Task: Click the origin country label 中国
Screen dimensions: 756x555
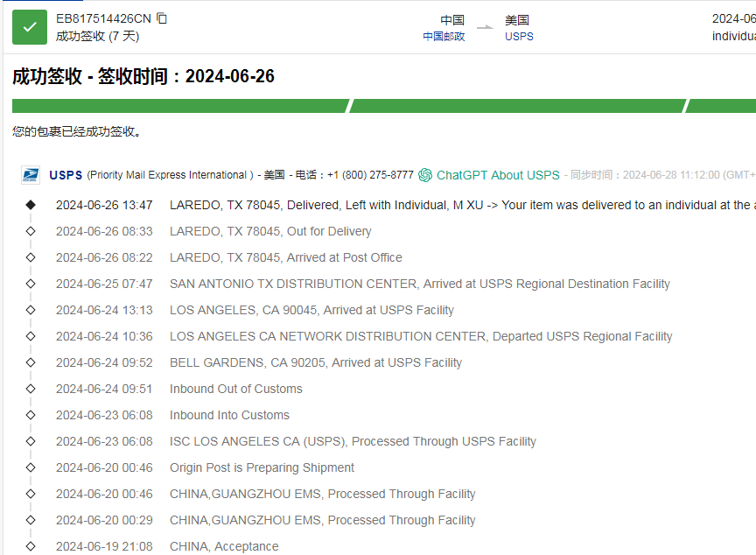Action: click(x=452, y=20)
